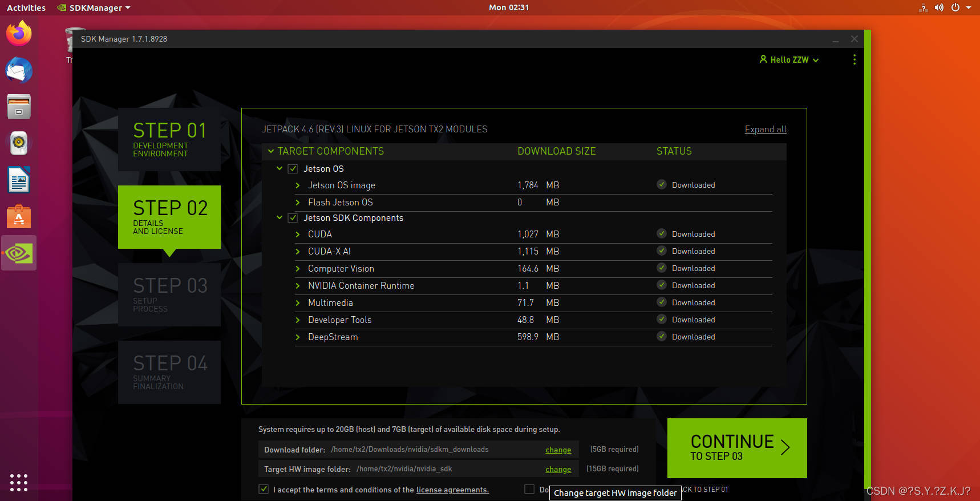The width and height of the screenshot is (980, 501).
Task: Open the license agreements link
Action: coord(452,490)
